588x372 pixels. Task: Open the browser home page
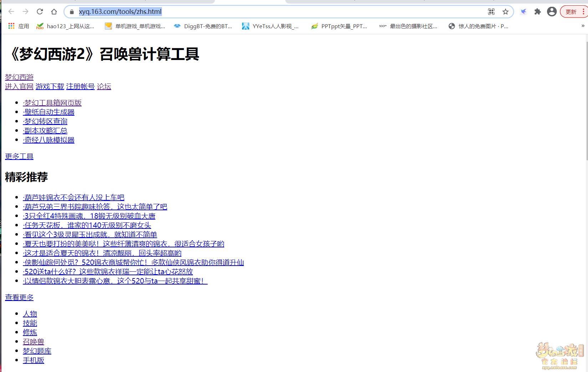54,12
